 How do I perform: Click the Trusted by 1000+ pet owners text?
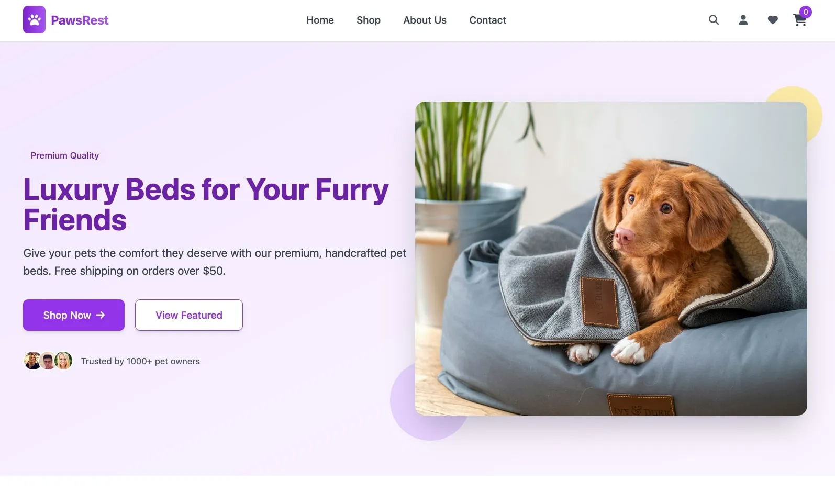coord(140,361)
